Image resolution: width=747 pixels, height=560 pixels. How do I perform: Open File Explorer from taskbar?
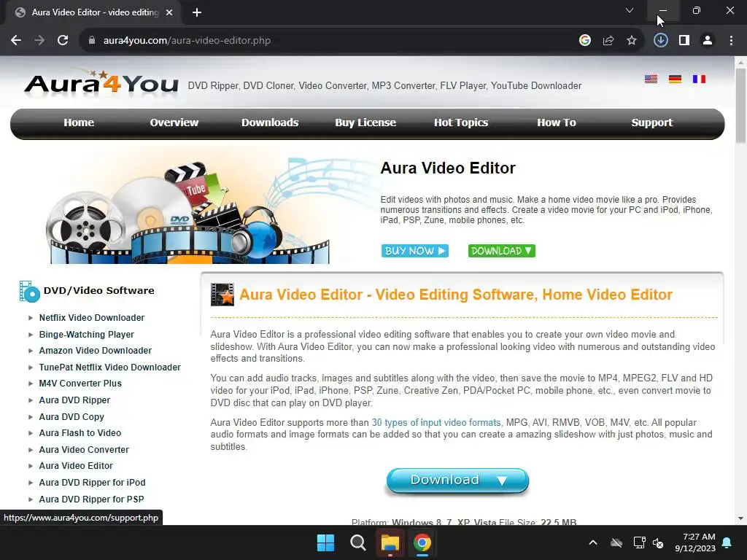pyautogui.click(x=390, y=542)
